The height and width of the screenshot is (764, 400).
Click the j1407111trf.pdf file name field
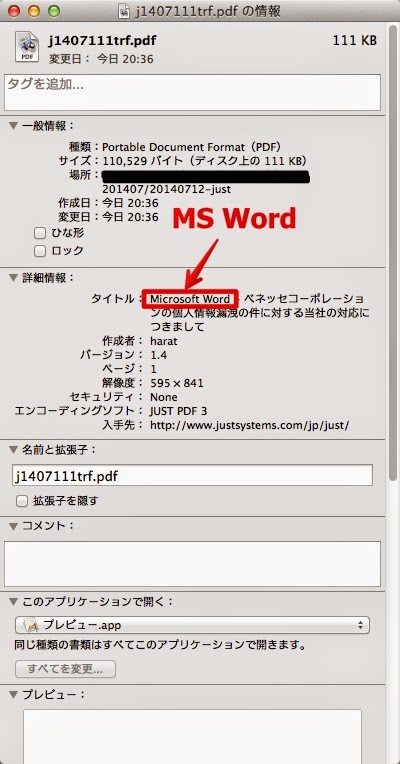point(192,475)
